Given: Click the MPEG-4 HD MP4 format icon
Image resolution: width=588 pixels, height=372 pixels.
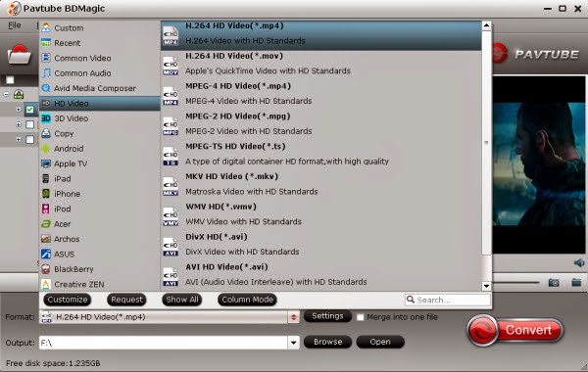Looking at the screenshot, I should click(171, 96).
